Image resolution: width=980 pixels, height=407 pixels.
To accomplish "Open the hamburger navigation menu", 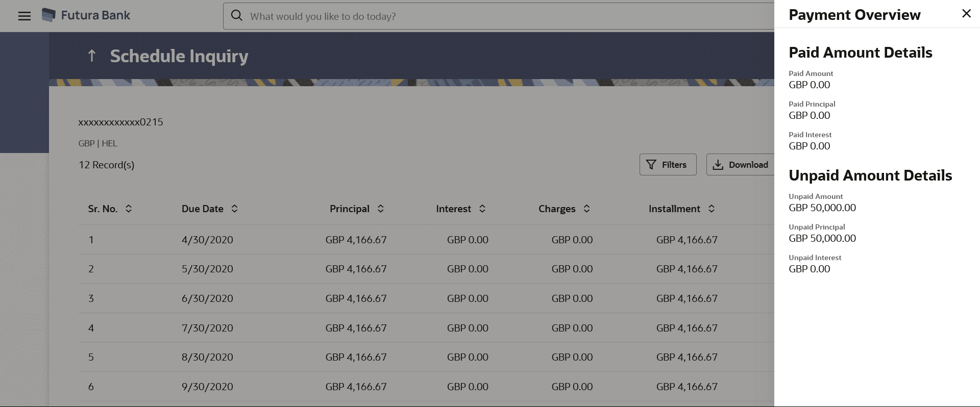I will point(24,16).
